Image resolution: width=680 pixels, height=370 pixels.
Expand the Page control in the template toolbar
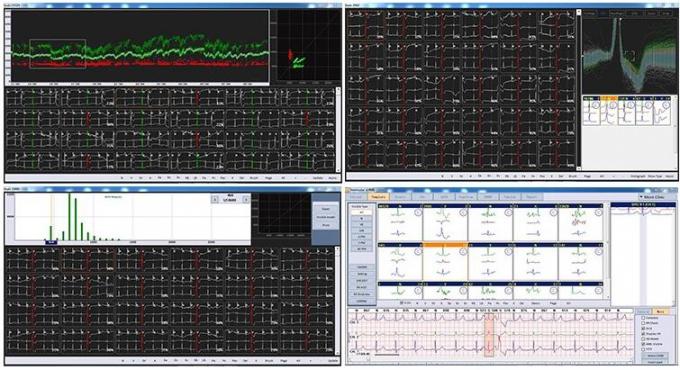pos(553,303)
